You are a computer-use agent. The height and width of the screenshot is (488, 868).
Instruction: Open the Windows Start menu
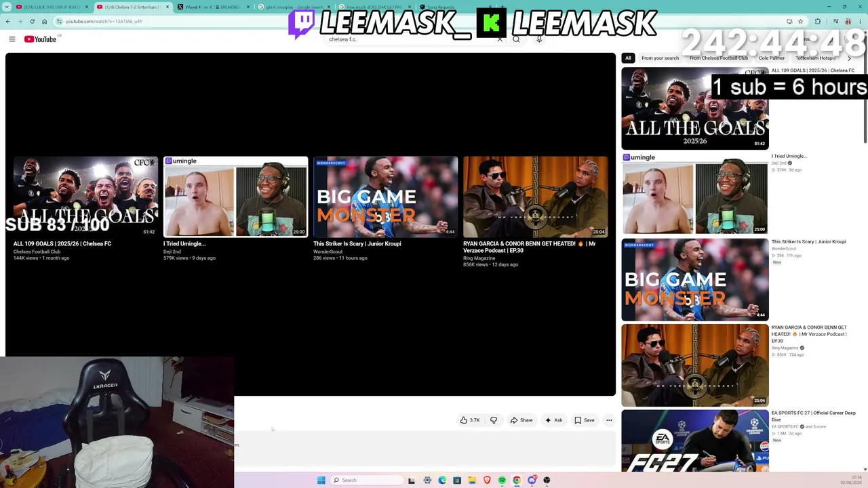[x=321, y=481]
